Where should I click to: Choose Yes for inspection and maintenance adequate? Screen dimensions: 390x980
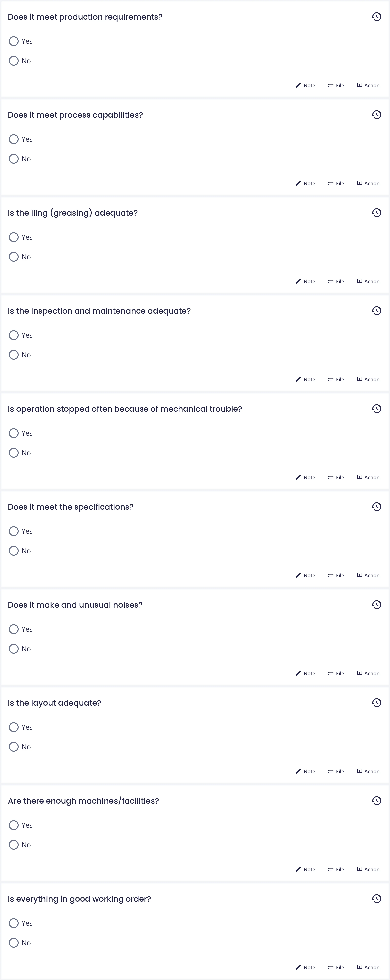pyautogui.click(x=14, y=335)
